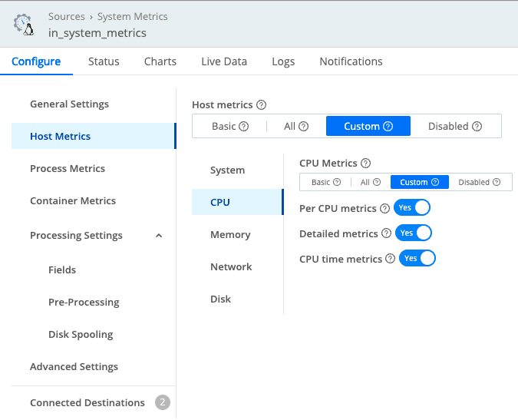Click help icon beside CPU Metrics label
Viewport: 518px width, 420px height.
(365, 163)
